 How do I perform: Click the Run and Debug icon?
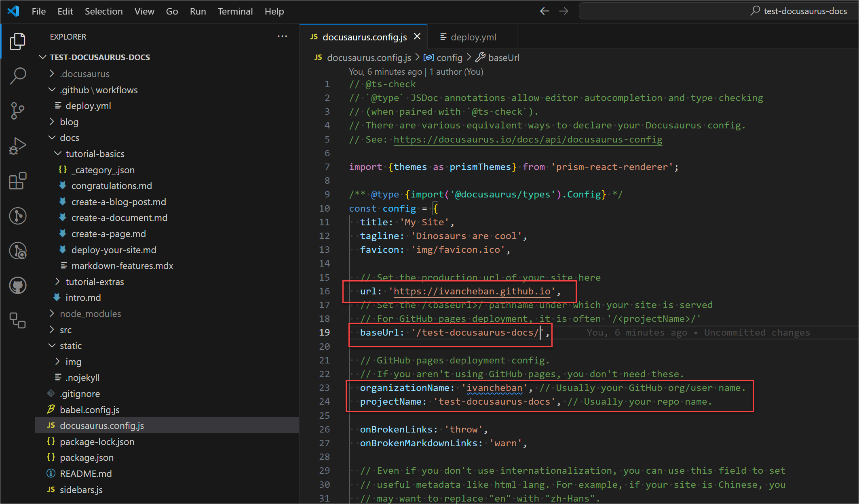click(17, 147)
